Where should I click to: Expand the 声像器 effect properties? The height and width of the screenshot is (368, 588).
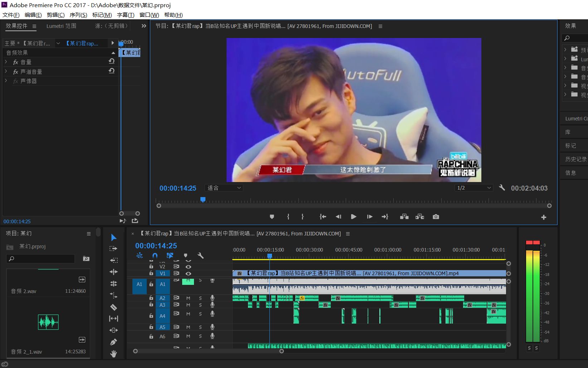[x=6, y=81]
